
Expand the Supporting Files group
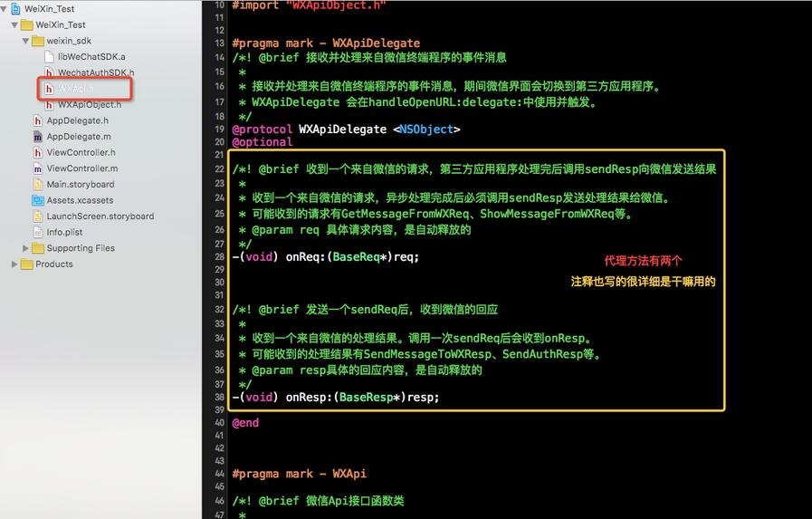click(25, 248)
